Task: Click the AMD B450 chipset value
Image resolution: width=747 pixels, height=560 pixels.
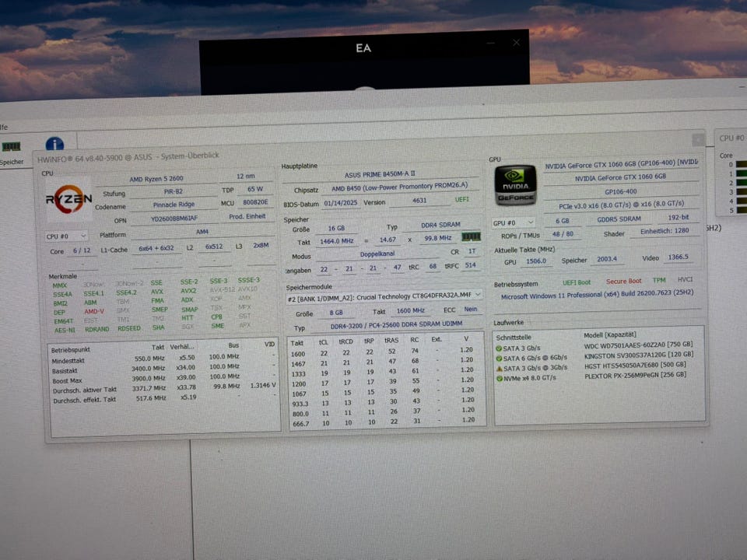Action: coord(399,187)
